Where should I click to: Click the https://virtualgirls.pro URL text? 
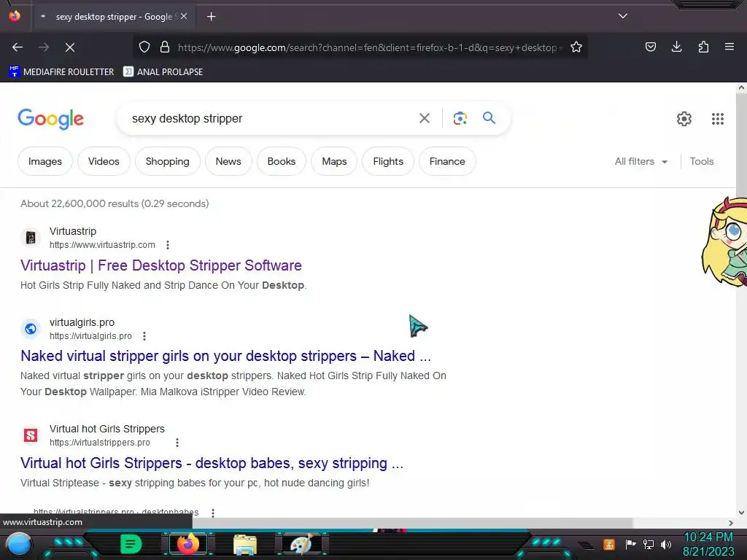pos(90,336)
